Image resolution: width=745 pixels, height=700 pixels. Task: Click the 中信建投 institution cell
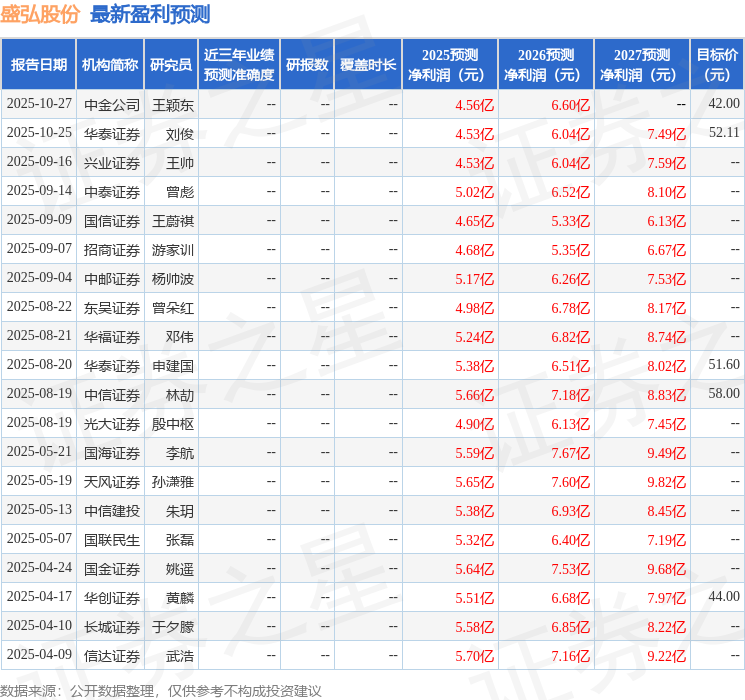click(112, 511)
